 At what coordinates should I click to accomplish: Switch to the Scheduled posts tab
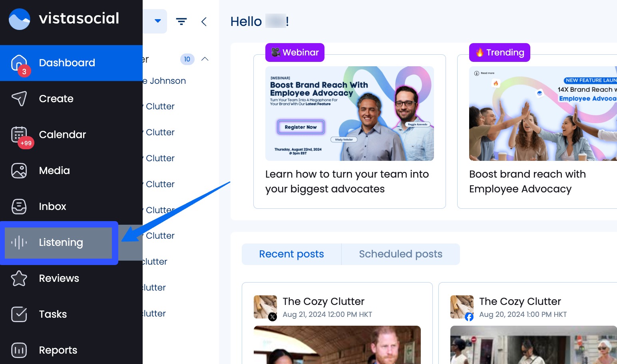point(400,254)
